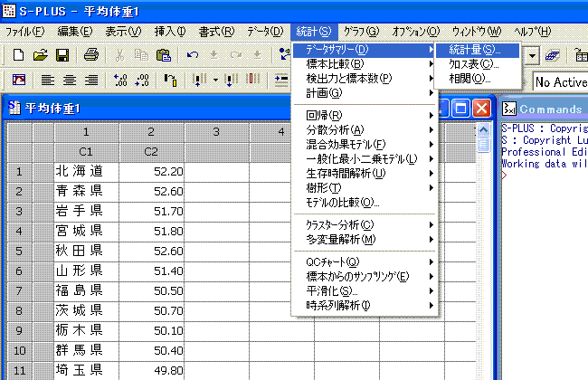Image resolution: width=588 pixels, height=380 pixels.
Task: Expand the 時系列解析 submenu
Action: pyautogui.click(x=365, y=305)
